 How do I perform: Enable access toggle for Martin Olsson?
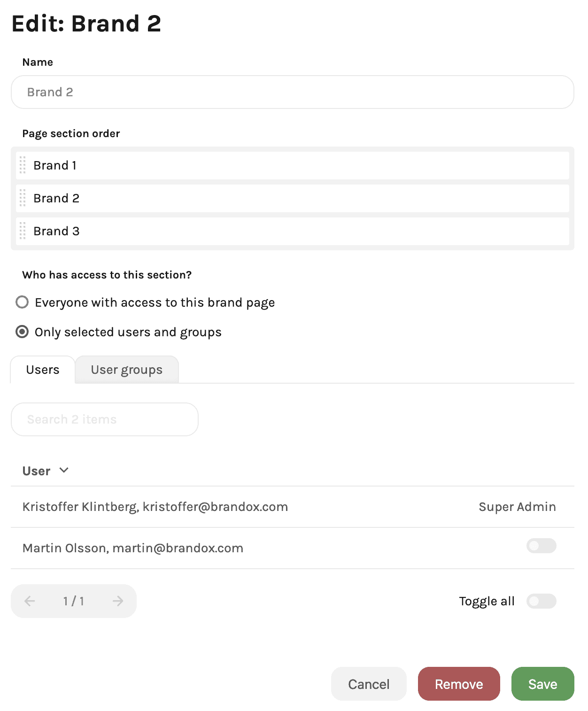[541, 546]
